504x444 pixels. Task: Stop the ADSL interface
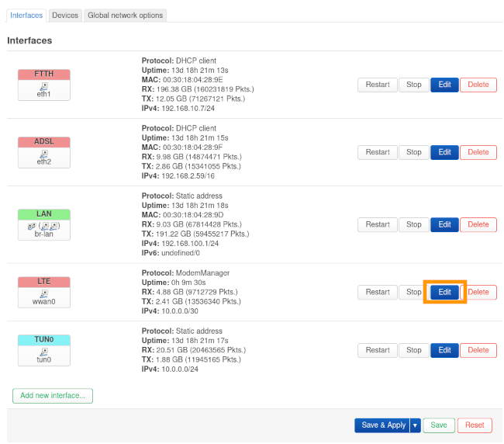[x=414, y=152]
